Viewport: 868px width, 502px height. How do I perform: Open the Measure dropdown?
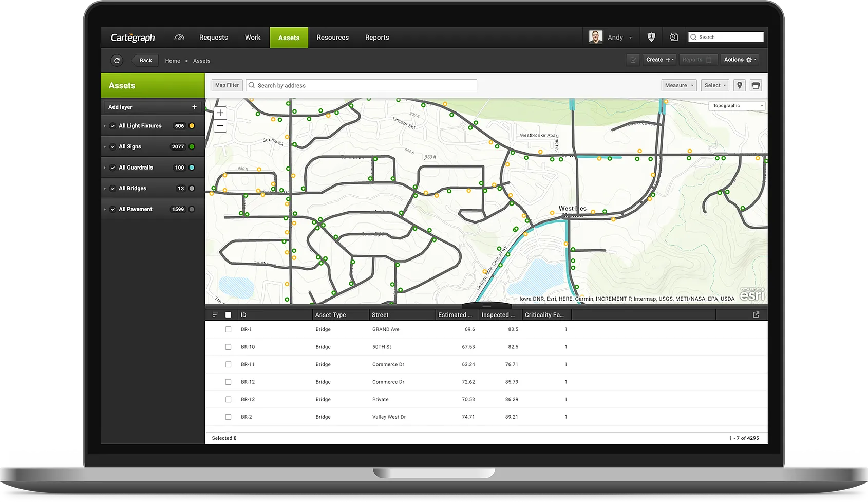(679, 85)
